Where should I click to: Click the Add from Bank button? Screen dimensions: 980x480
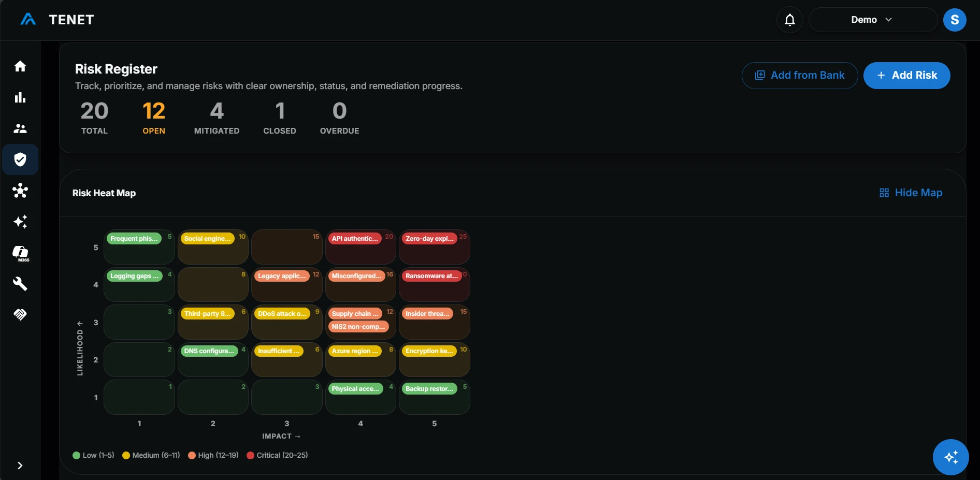click(x=800, y=76)
